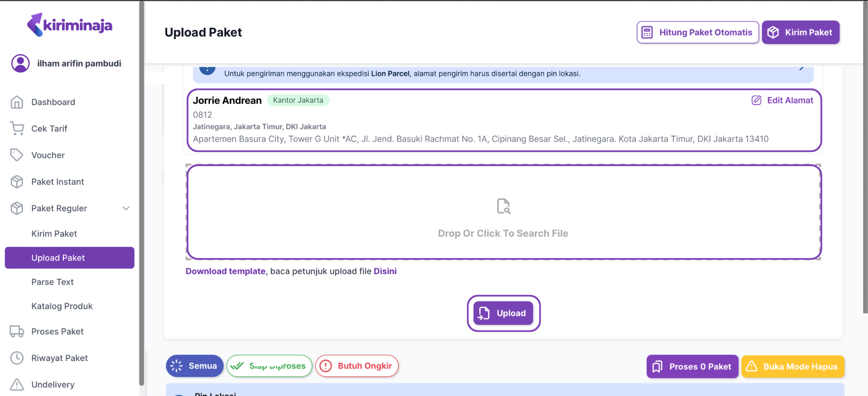Click the Voucher tag icon
The image size is (868, 396).
point(17,155)
